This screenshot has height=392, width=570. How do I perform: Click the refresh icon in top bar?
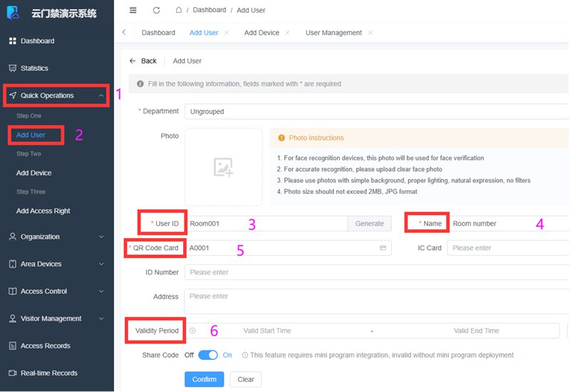click(x=156, y=11)
